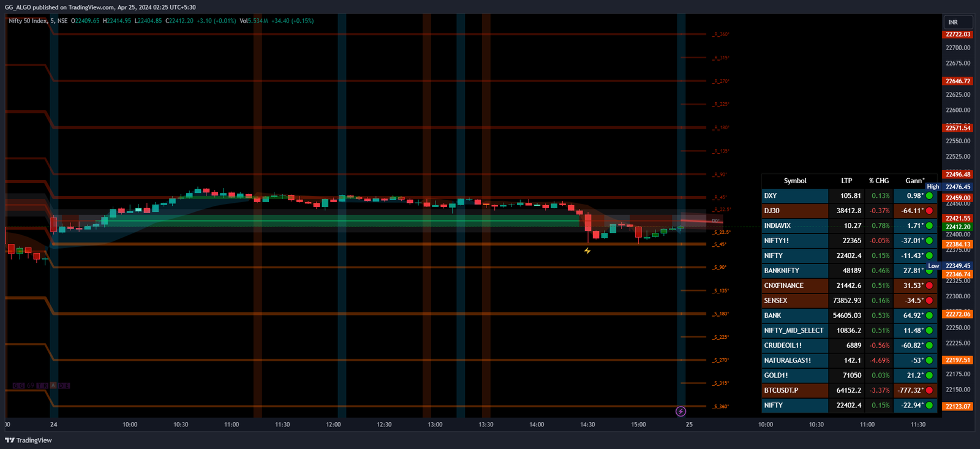Click the Vol 5.534M volume legend
The height and width of the screenshot is (449, 980).
tap(254, 21)
